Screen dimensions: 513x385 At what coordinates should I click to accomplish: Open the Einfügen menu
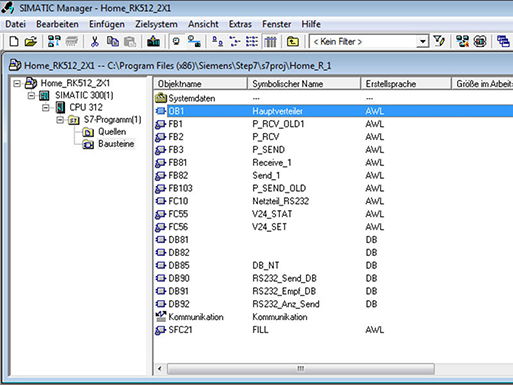coord(107,24)
